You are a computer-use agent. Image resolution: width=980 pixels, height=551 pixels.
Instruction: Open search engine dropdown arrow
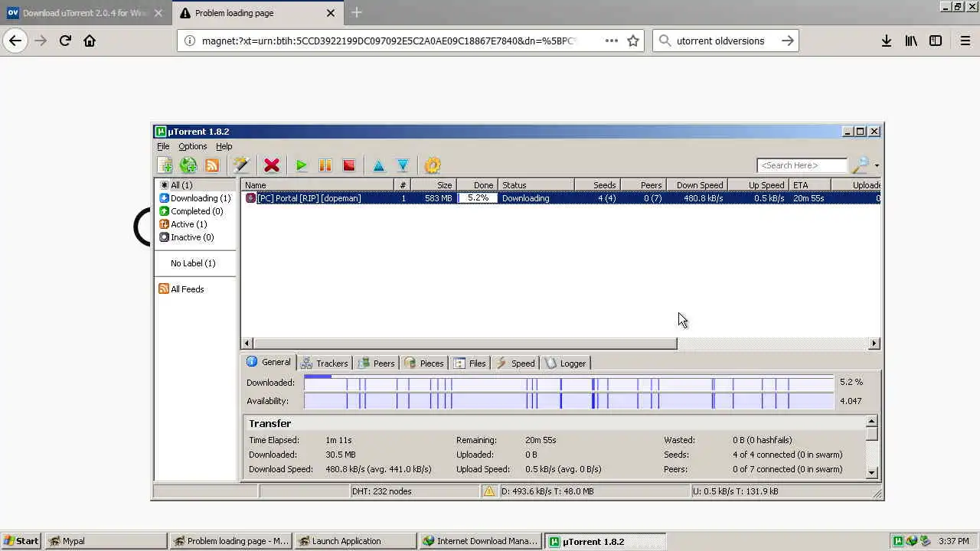tap(877, 165)
